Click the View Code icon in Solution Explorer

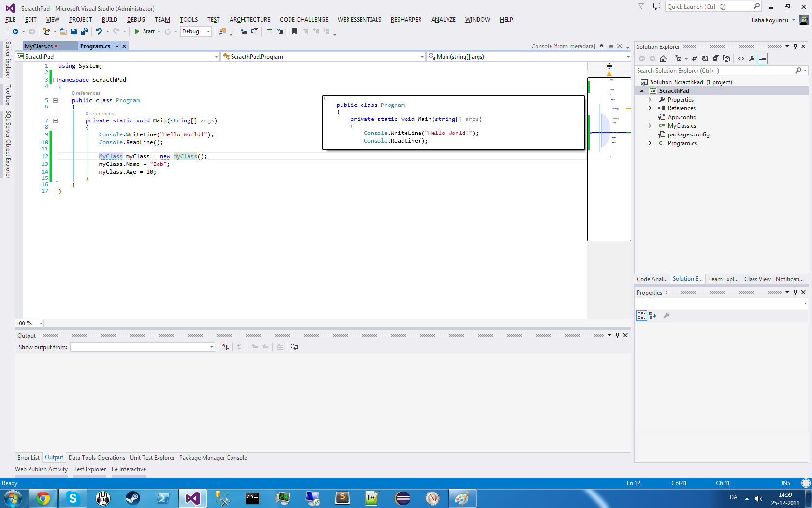pyautogui.click(x=741, y=59)
